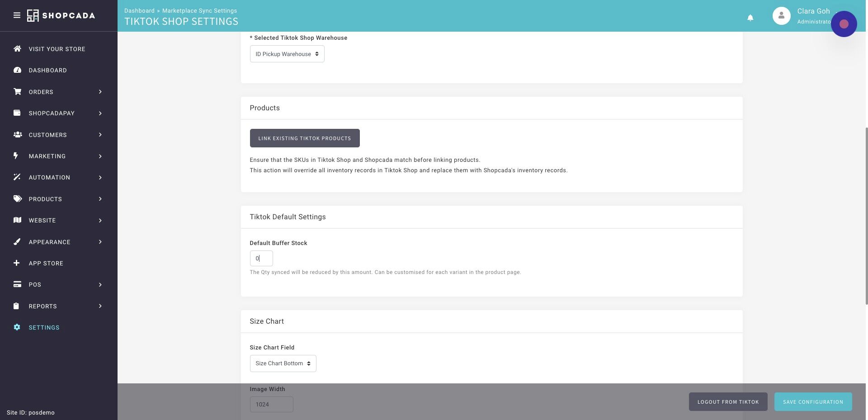Click the Dashboard gauge icon
Image resolution: width=868 pixels, height=420 pixels.
(x=17, y=70)
